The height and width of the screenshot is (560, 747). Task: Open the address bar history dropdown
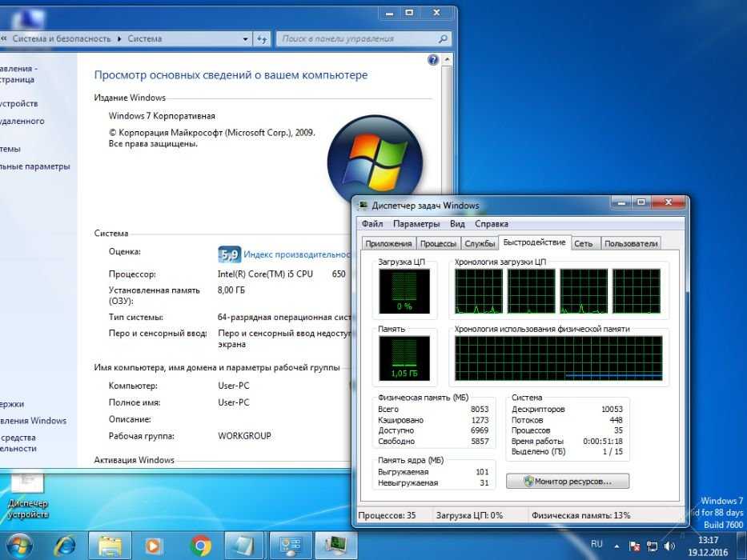point(245,39)
